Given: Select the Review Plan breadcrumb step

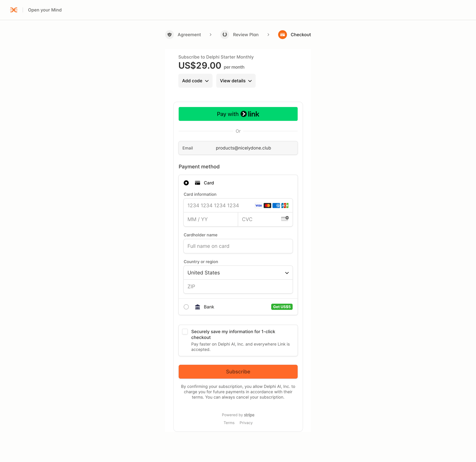Looking at the screenshot, I should (x=245, y=35).
